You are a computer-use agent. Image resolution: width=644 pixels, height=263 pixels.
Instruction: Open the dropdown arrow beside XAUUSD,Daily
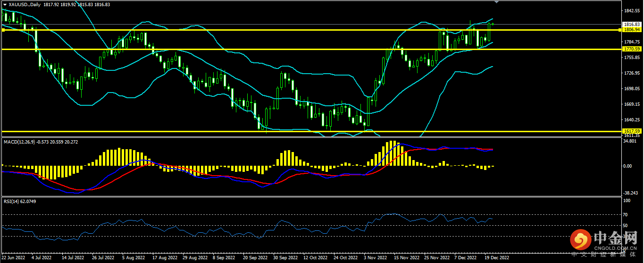pyautogui.click(x=5, y=4)
